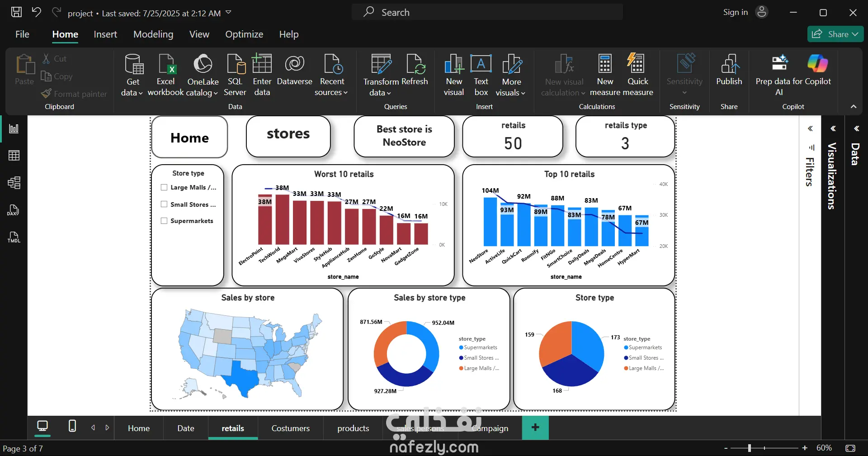The height and width of the screenshot is (456, 868).
Task: Insert a Text box
Action: (x=481, y=75)
